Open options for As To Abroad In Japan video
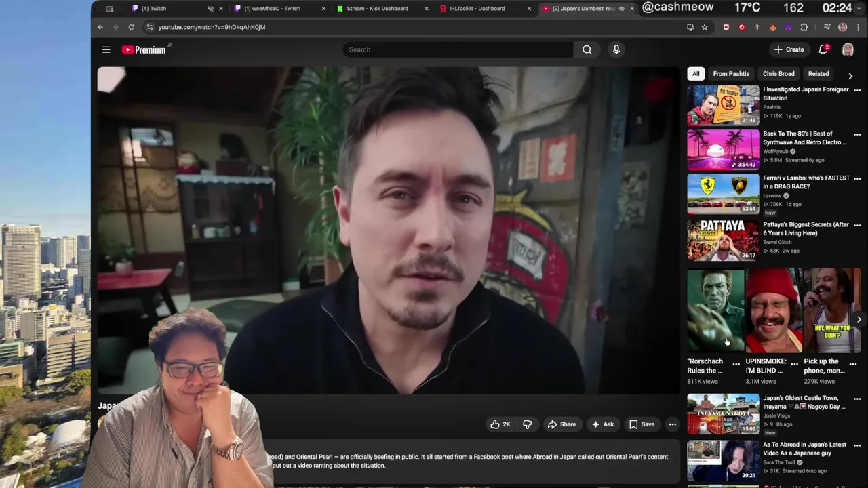The image size is (868, 488). point(857,445)
